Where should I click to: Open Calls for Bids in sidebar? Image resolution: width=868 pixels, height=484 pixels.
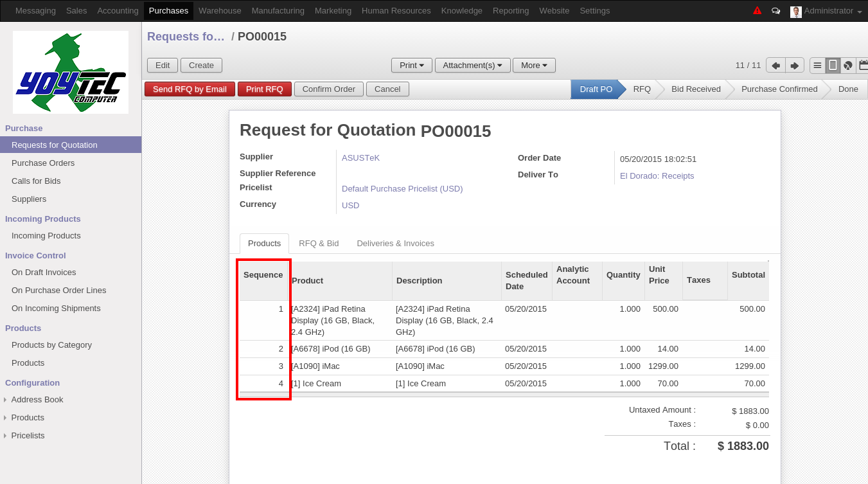pos(36,181)
